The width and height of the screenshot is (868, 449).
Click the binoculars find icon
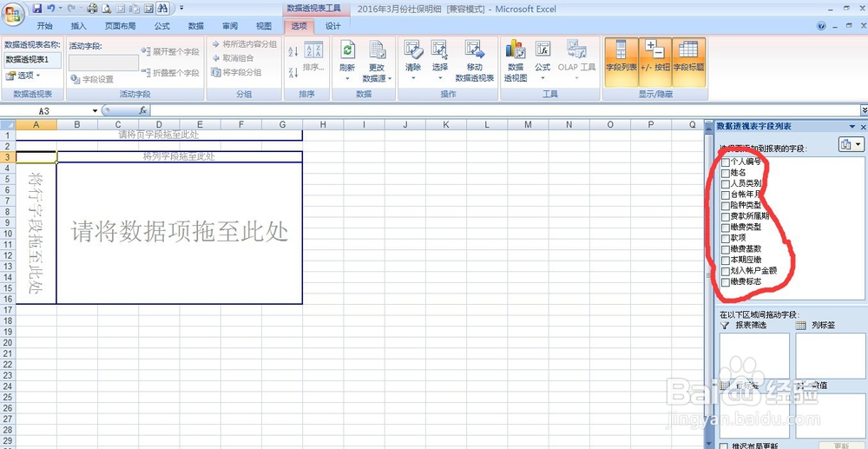pyautogui.click(x=162, y=9)
